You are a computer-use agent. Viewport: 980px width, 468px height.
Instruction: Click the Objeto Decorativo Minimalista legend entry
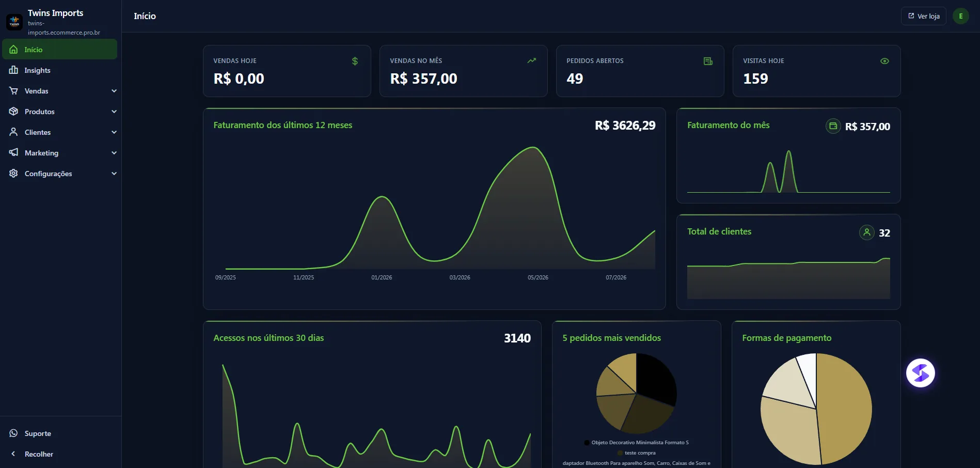[x=636, y=443]
